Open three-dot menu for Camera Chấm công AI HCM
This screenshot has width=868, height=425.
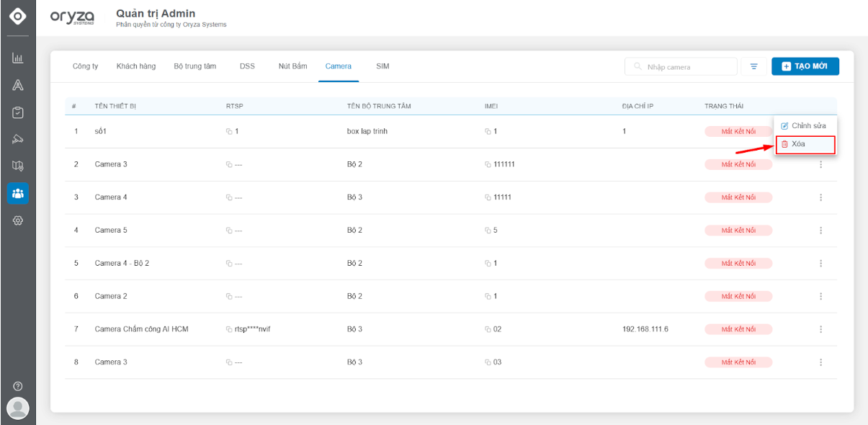pyautogui.click(x=820, y=329)
